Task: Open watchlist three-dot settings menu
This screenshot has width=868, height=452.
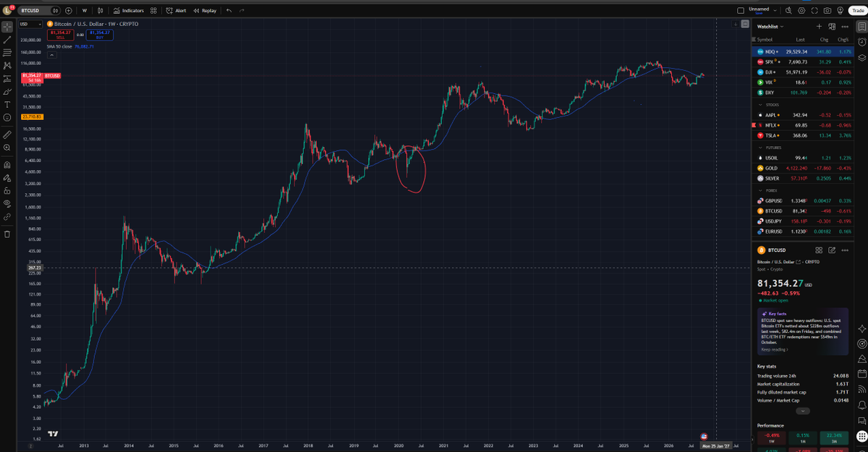Action: pos(844,27)
